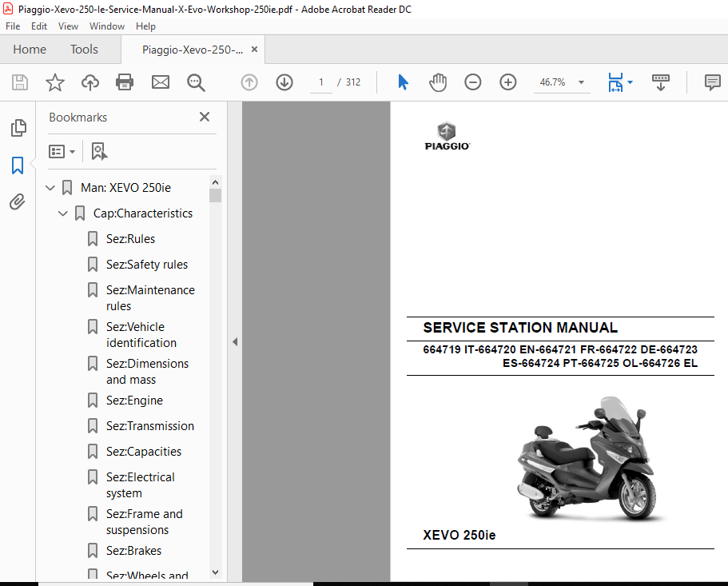Switch to the Home tab
The width and height of the screenshot is (728, 586).
click(x=30, y=50)
